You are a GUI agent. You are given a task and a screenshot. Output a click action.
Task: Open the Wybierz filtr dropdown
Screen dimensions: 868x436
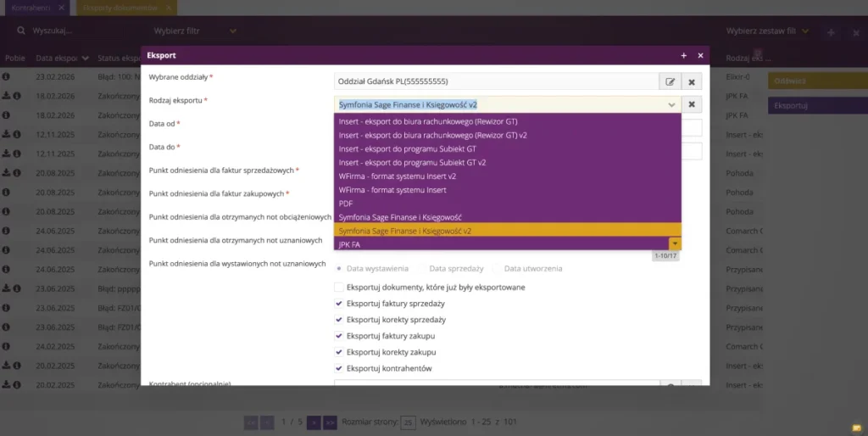coord(196,31)
